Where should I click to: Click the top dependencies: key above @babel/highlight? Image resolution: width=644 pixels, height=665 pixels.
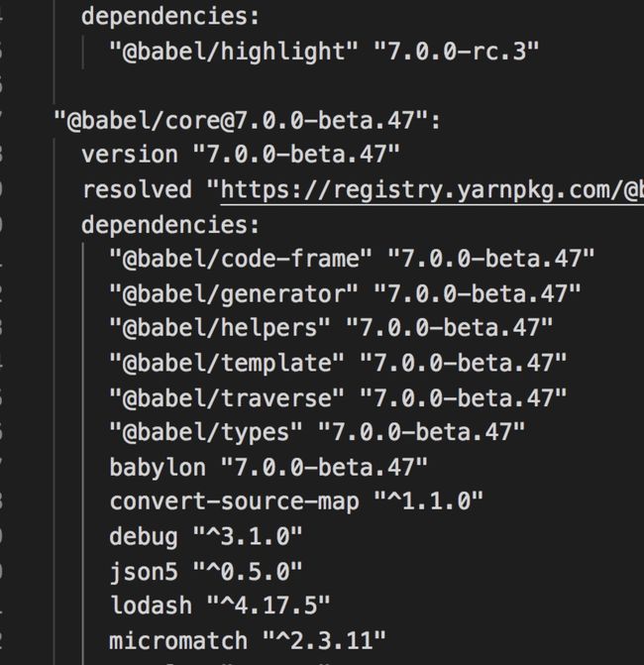pos(170,17)
